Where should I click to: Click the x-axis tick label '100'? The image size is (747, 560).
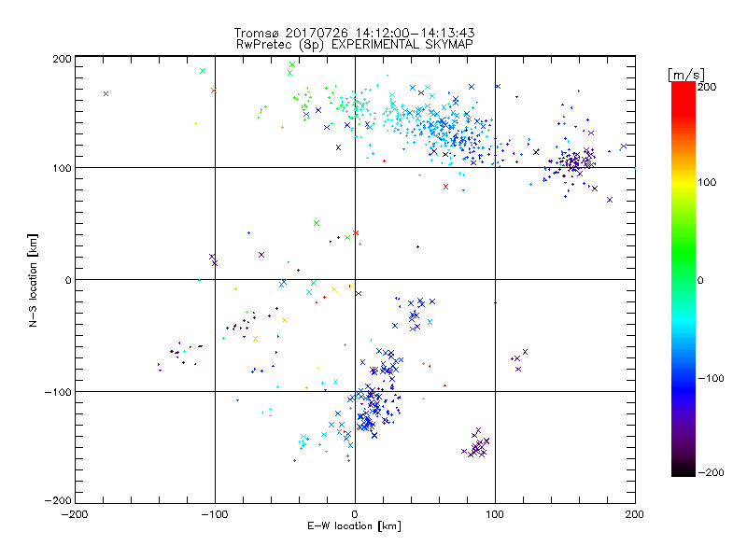pos(495,514)
